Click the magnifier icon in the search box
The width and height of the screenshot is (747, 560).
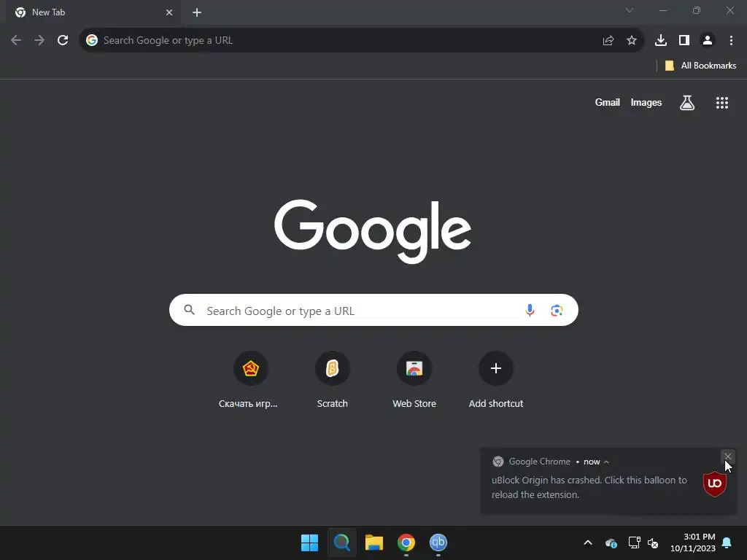[x=189, y=310]
